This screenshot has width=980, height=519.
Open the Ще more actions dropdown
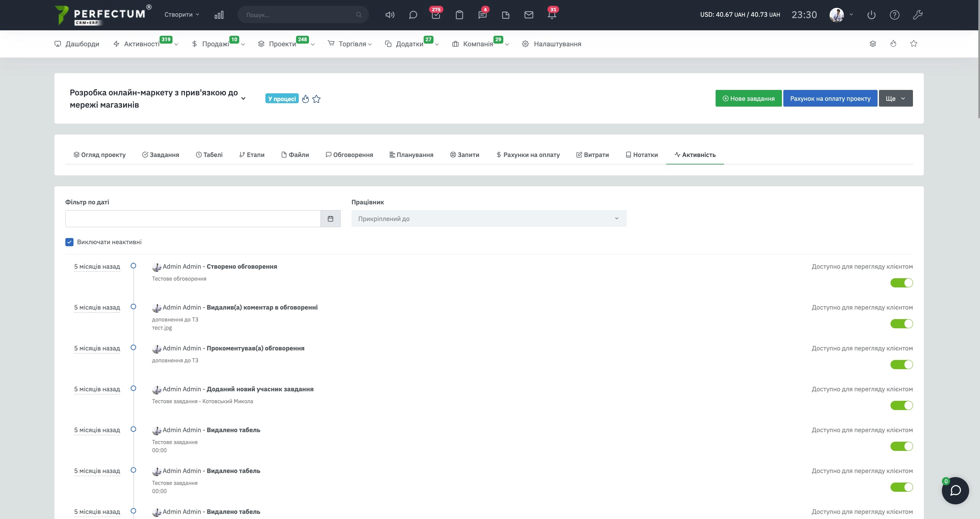896,98
